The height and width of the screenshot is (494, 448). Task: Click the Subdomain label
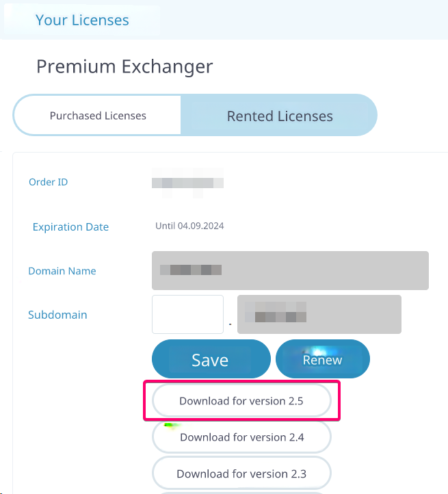pyautogui.click(x=57, y=315)
